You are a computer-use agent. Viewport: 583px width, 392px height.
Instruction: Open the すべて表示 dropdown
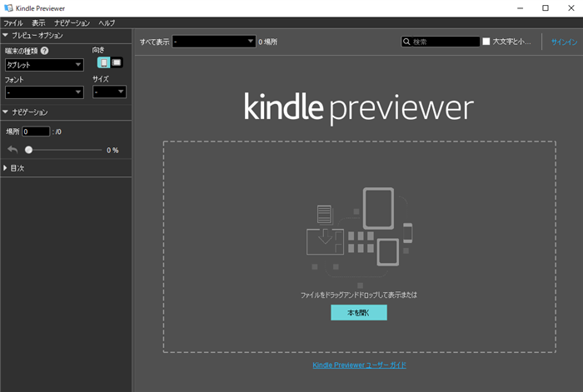pos(214,42)
